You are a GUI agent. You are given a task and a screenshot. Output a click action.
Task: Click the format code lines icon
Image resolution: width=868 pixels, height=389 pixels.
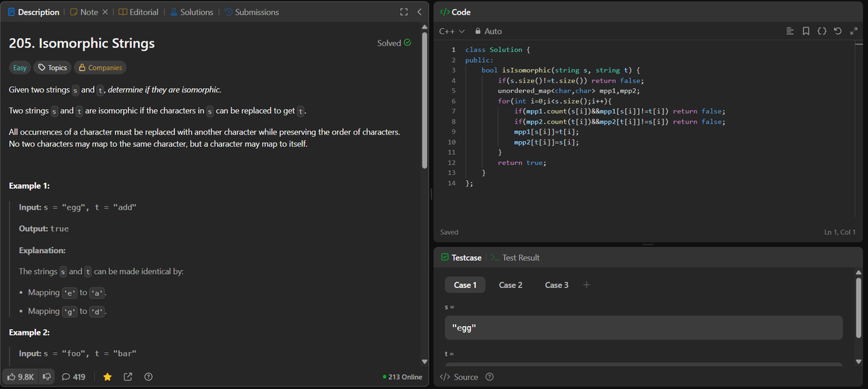point(791,31)
